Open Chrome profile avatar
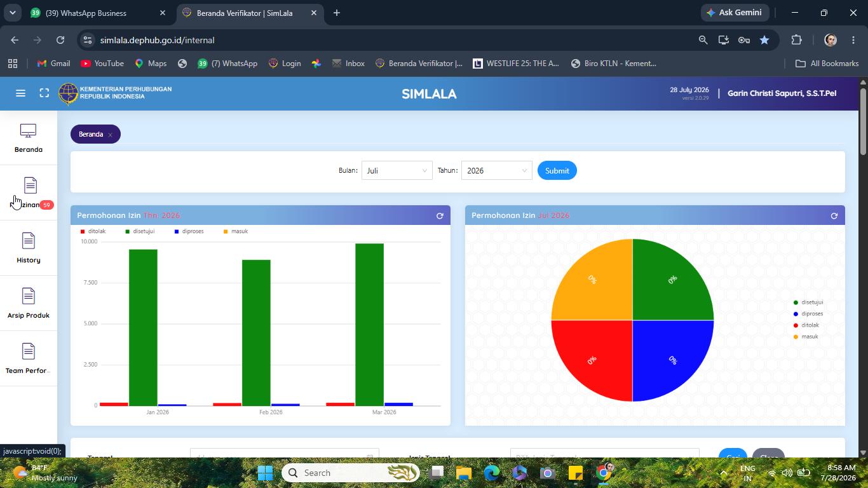The height and width of the screenshot is (488, 868). pos(830,40)
